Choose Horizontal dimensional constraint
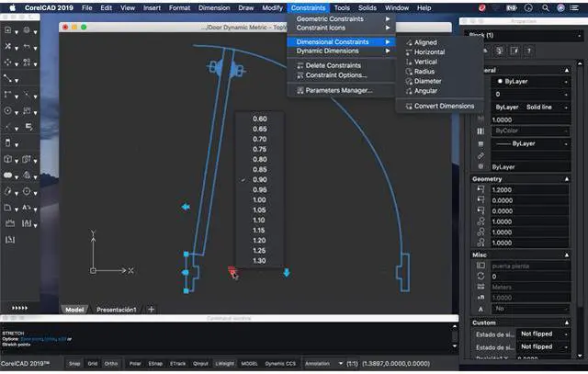Screen dimensions: 588x374 tap(429, 52)
